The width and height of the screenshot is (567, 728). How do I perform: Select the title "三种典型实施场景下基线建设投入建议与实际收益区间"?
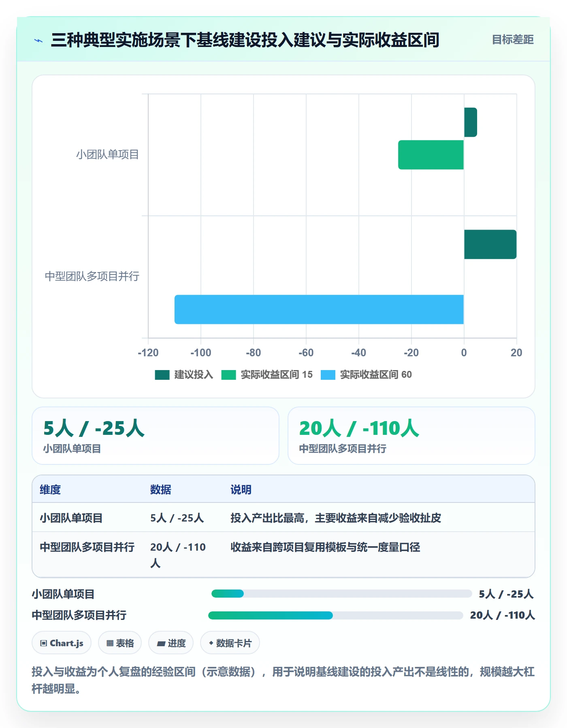pyautogui.click(x=245, y=40)
